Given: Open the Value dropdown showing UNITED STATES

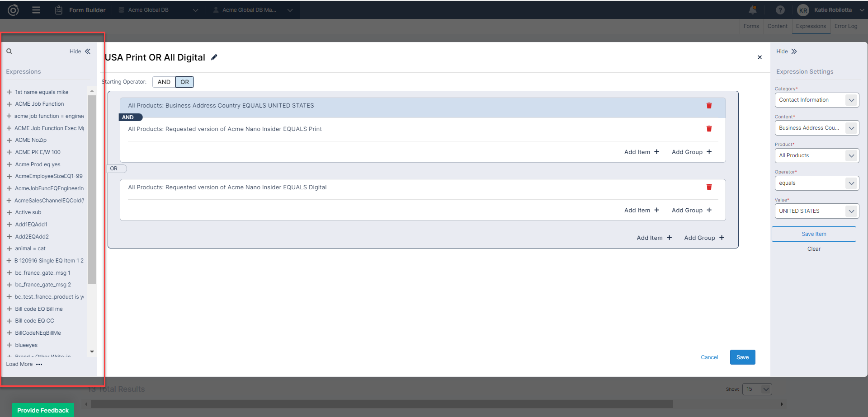Looking at the screenshot, I should click(x=816, y=211).
